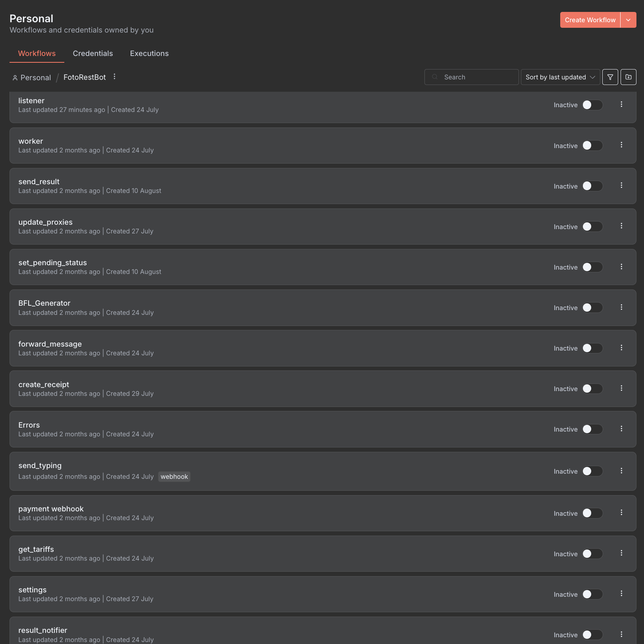Open the filter options icon
644x644 pixels.
[610, 77]
